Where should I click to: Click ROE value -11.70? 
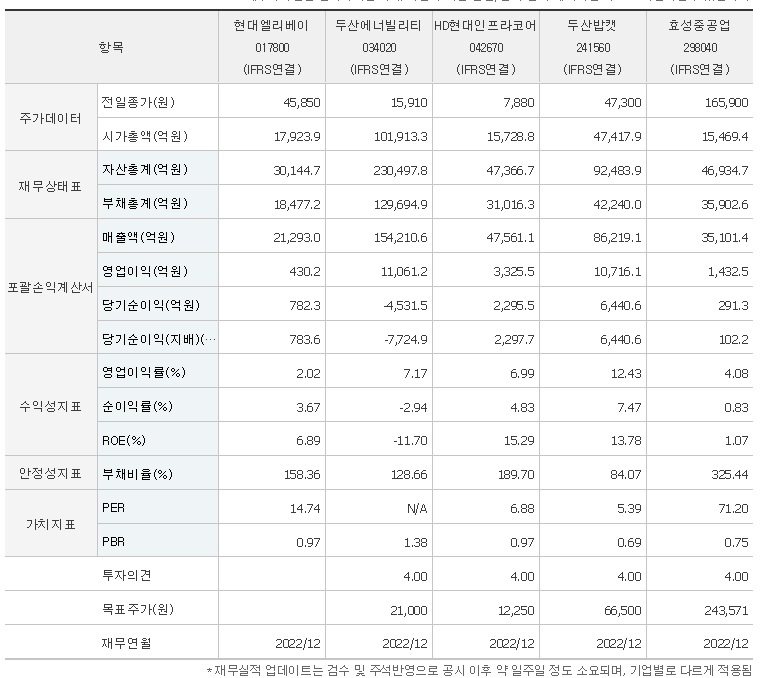[x=410, y=441]
